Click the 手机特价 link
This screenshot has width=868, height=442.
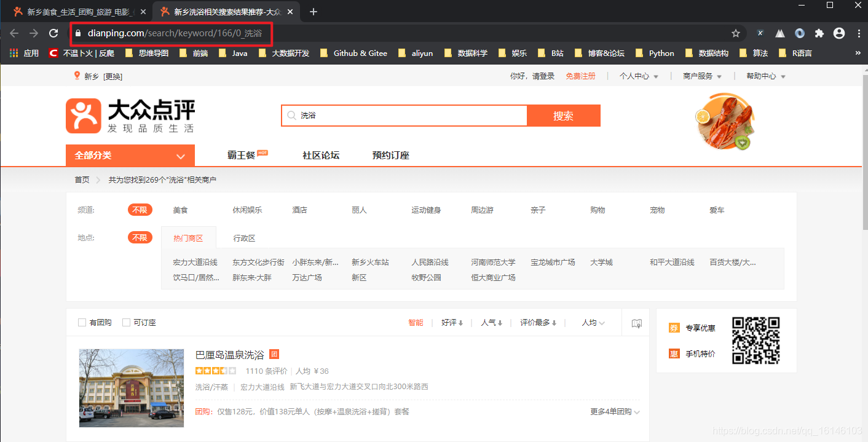point(701,353)
